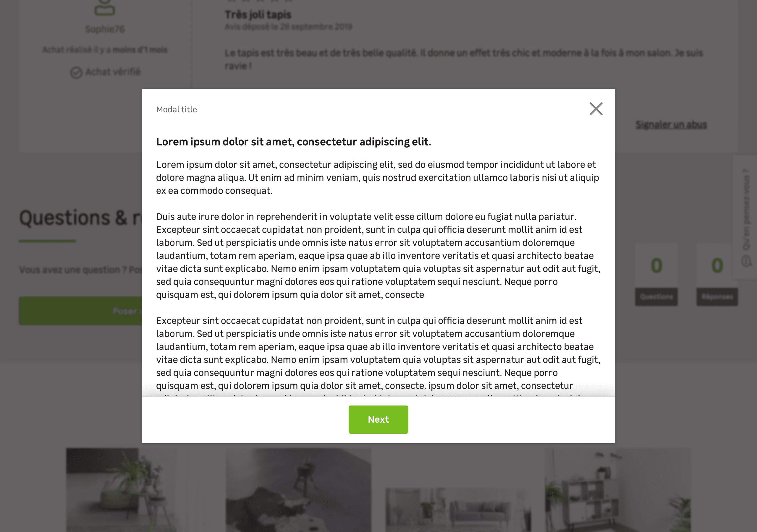This screenshot has width=757, height=532.
Task: Click the Signaler un abus link
Action: [671, 125]
